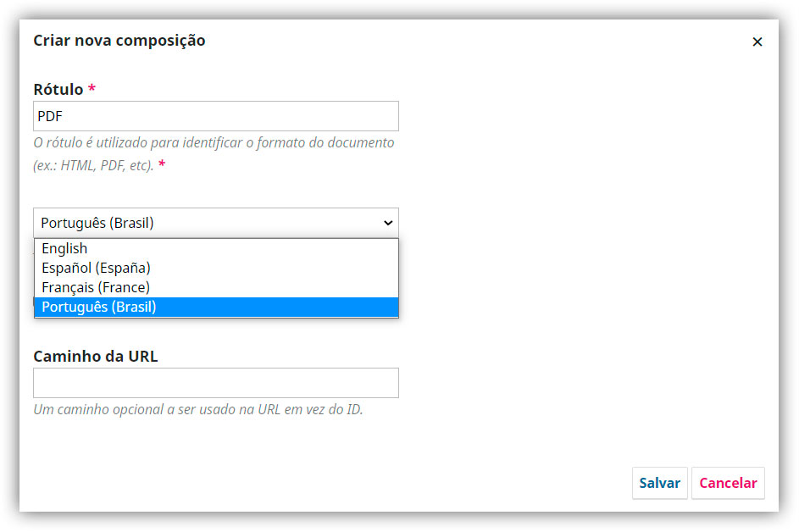The height and width of the screenshot is (532, 799).
Task: Close the Criar nova composição dialog
Action: (x=757, y=42)
